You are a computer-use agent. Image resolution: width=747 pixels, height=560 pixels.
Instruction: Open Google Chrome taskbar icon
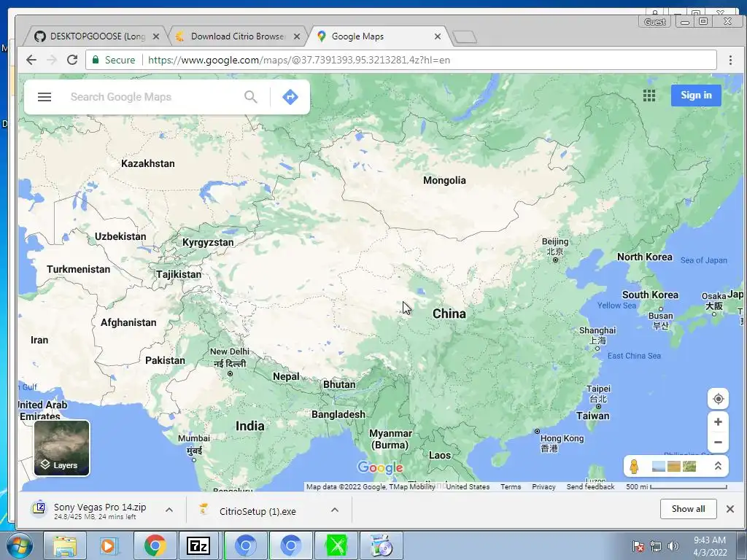155,545
